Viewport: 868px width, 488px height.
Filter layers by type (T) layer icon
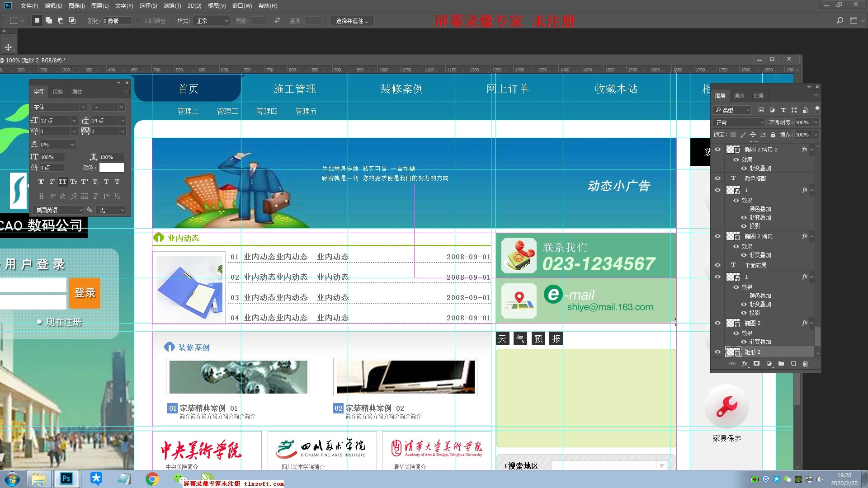click(x=783, y=110)
